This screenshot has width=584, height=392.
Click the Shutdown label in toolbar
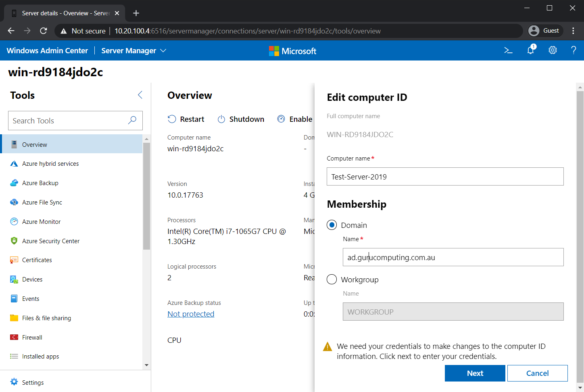tap(247, 119)
